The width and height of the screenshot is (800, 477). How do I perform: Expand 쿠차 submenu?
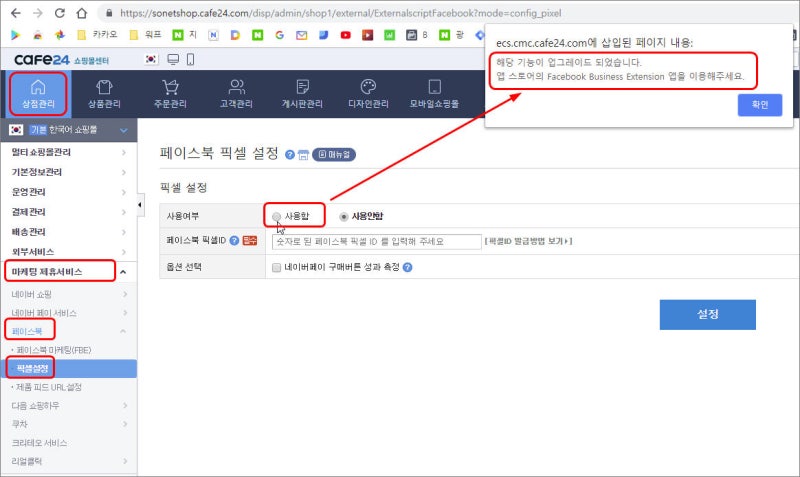click(69, 424)
